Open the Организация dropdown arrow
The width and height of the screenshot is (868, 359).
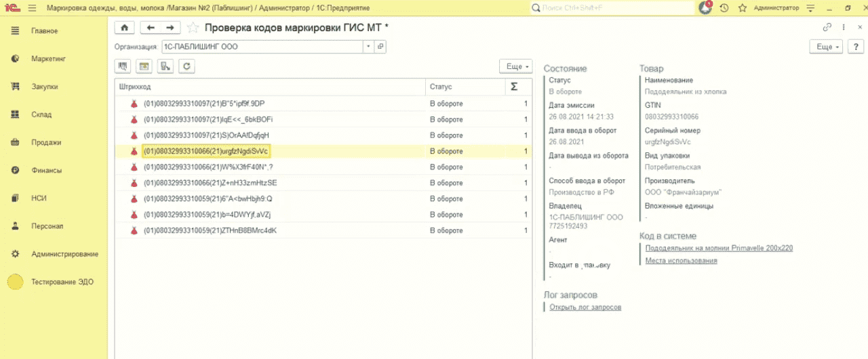[x=369, y=47]
